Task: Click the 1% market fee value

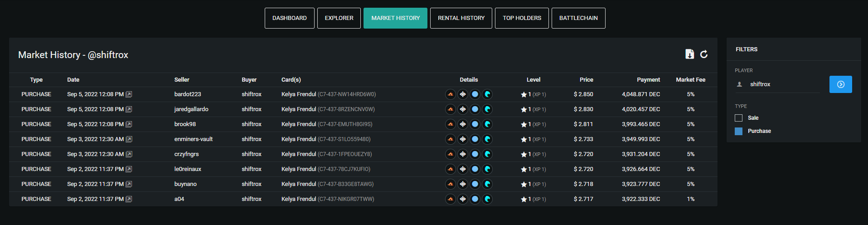Action: point(690,199)
